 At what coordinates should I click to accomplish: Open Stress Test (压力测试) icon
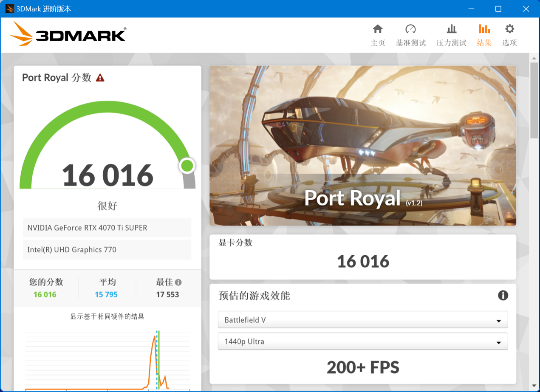point(451,29)
